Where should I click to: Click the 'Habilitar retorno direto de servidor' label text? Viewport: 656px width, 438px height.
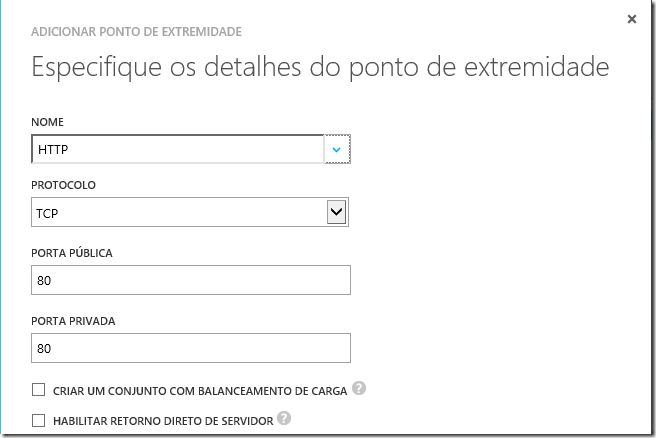[160, 421]
